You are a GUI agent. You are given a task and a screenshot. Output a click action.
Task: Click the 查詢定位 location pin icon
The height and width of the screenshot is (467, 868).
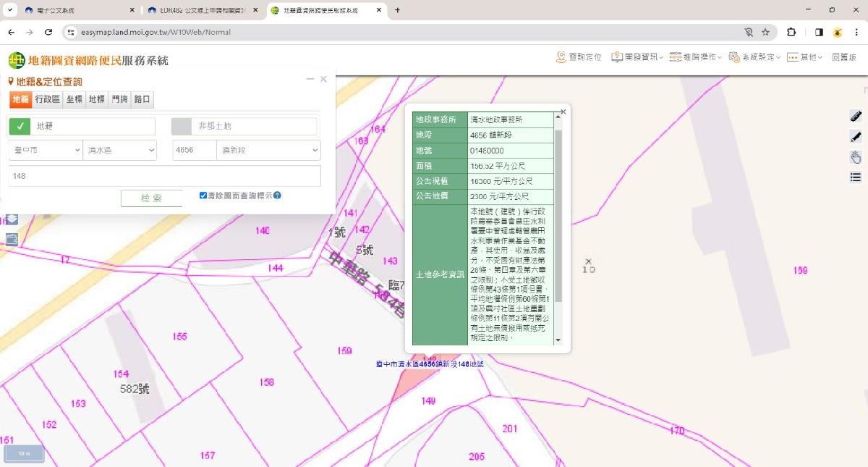(x=561, y=56)
